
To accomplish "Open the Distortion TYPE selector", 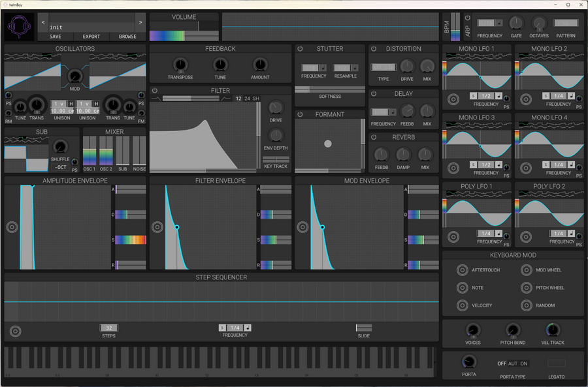I will pos(384,67).
